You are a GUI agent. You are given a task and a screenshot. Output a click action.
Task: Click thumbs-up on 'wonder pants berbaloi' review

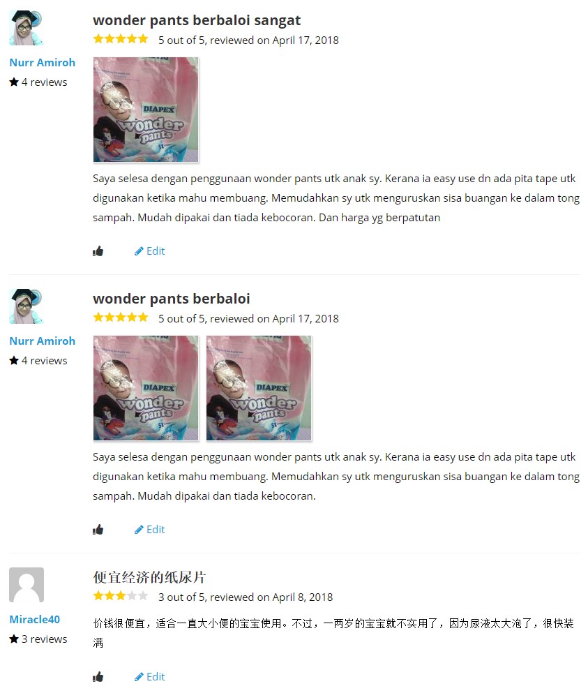pos(98,530)
